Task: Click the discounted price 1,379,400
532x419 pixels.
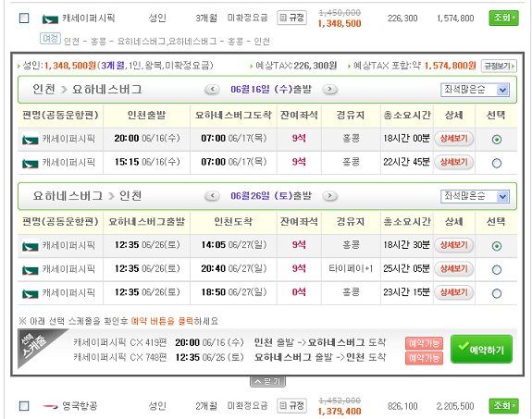Action: pyautogui.click(x=340, y=412)
